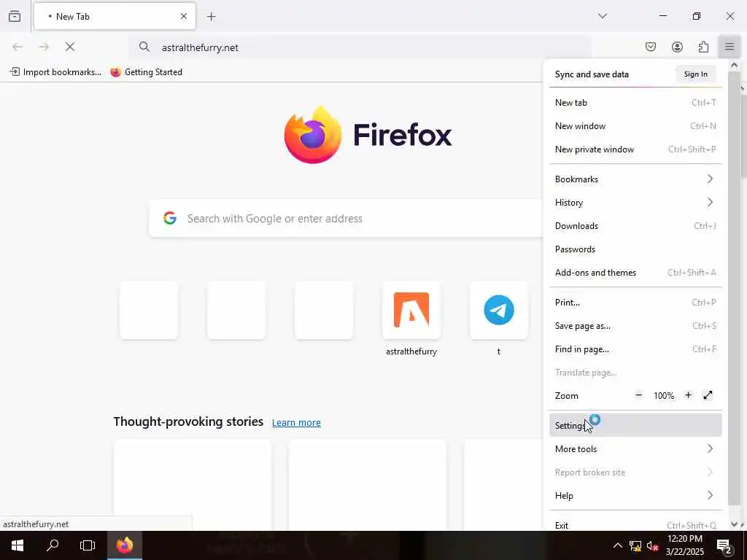Expand Help submenu
The width and height of the screenshot is (747, 560).
pyautogui.click(x=635, y=495)
